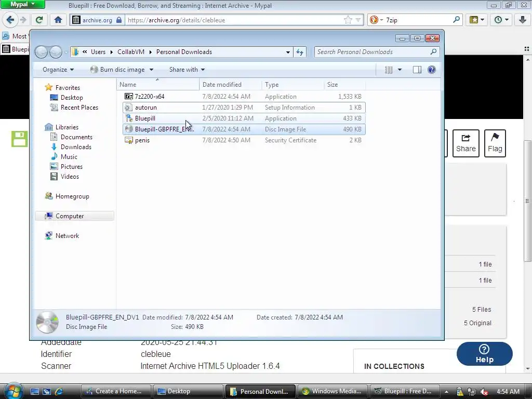The image size is (532, 399).
Task: Click Flag button on archive.org page
Action: click(x=495, y=143)
